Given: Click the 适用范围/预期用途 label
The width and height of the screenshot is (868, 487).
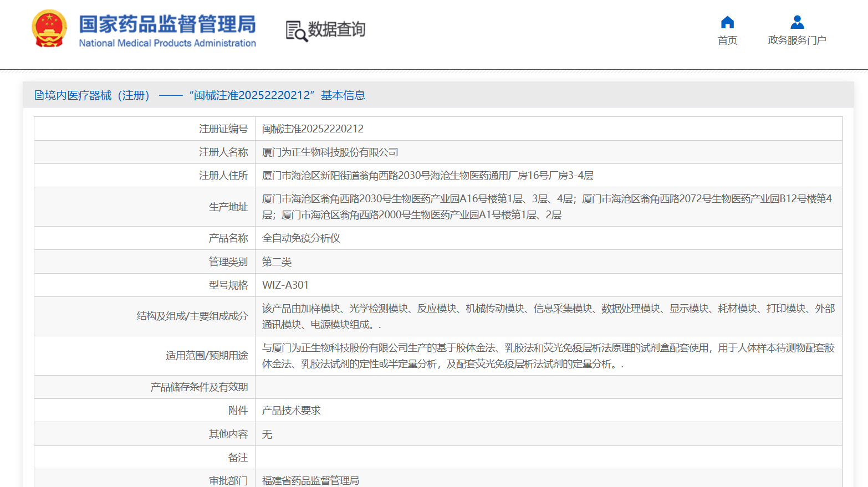Looking at the screenshot, I should click(x=207, y=356).
